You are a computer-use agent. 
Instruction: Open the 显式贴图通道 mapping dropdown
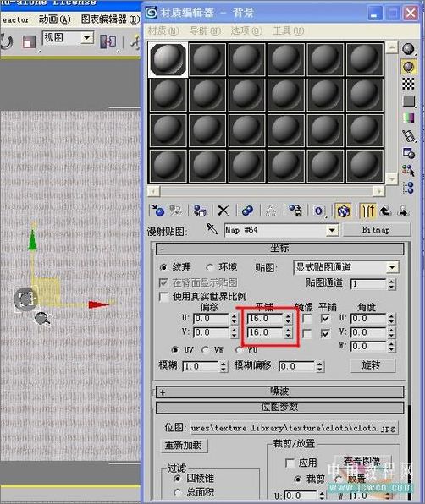point(346,267)
